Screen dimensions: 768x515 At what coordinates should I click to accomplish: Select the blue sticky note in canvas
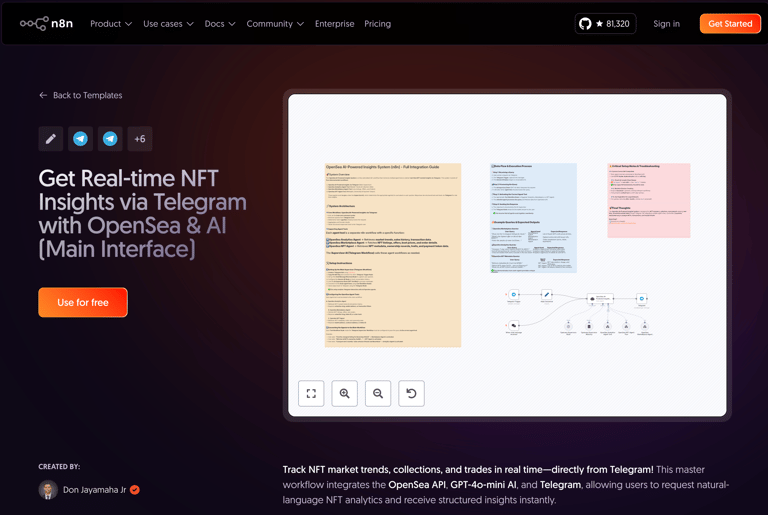(x=533, y=218)
